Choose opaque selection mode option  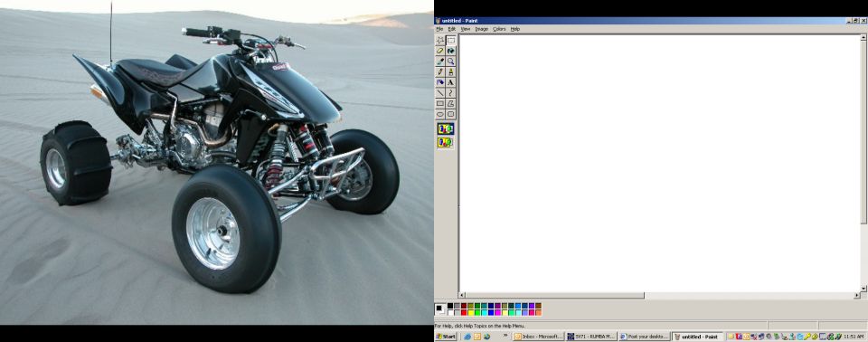(445, 129)
